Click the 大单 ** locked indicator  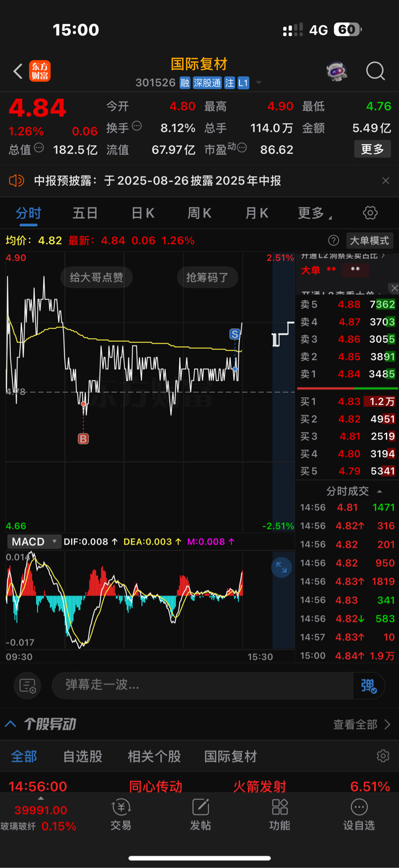335,269
